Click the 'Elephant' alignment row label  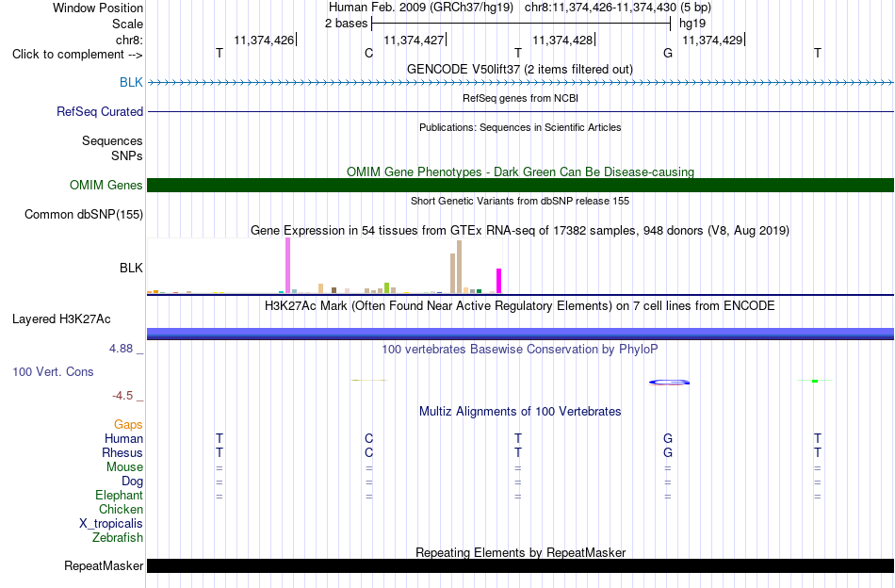pos(119,495)
